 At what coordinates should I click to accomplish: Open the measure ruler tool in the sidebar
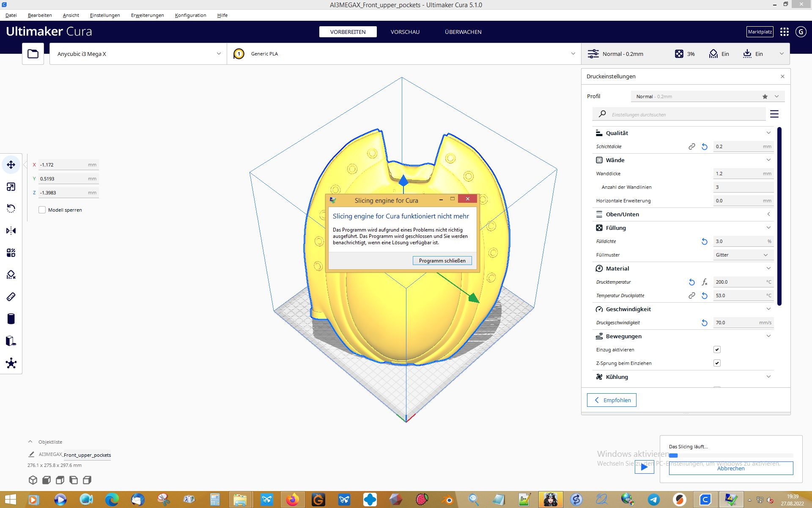pos(11,297)
